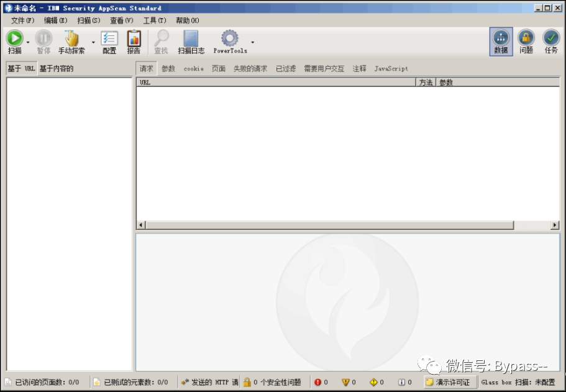Switch to the 参数 tab
Image resolution: width=566 pixels, height=392 pixels.
(168, 68)
